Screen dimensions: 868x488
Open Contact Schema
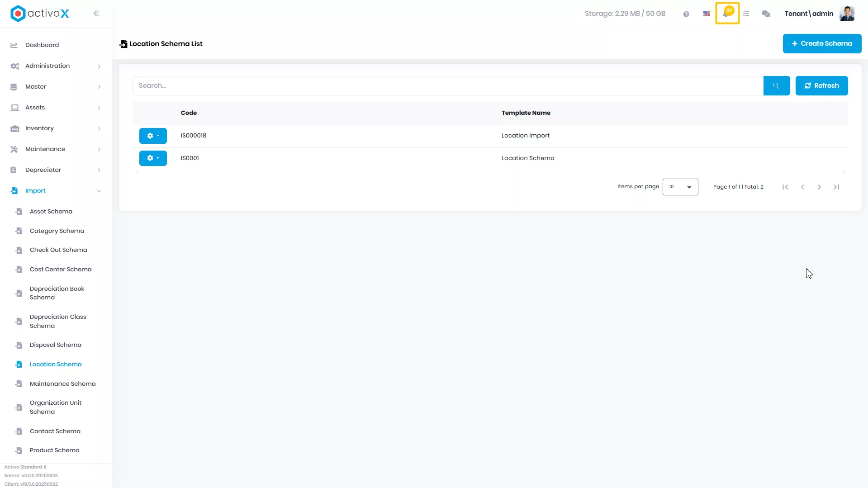tap(55, 431)
